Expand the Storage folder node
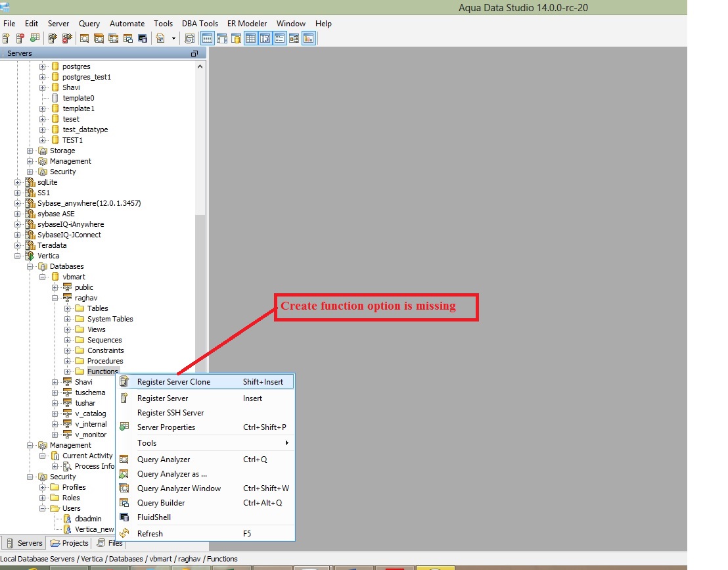The width and height of the screenshot is (728, 570). [30, 151]
